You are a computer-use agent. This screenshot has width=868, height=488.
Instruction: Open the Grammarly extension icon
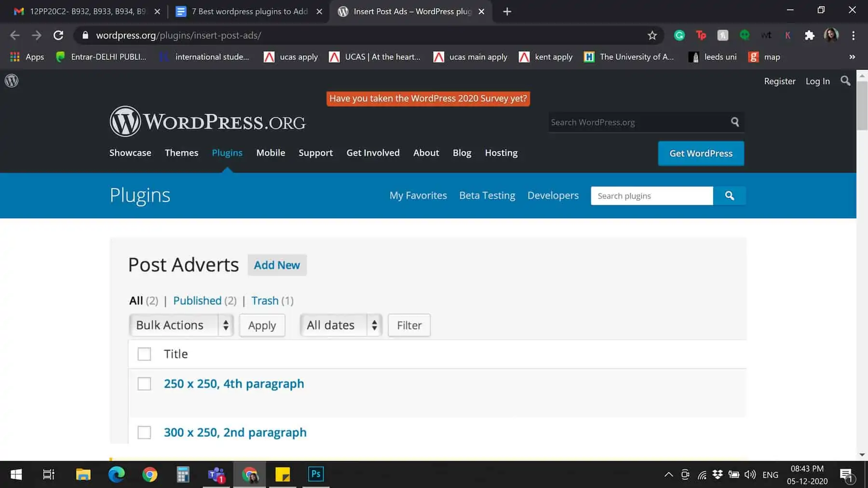pyautogui.click(x=679, y=35)
